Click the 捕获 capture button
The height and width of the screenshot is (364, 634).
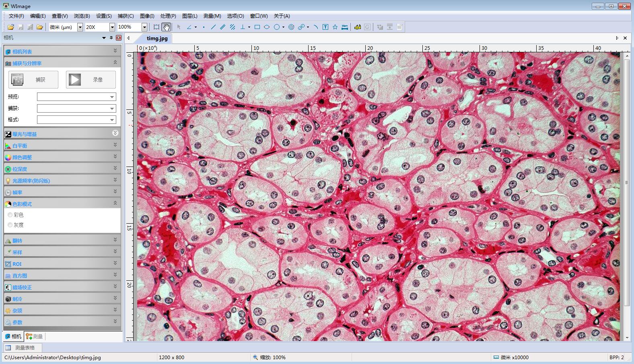[33, 80]
